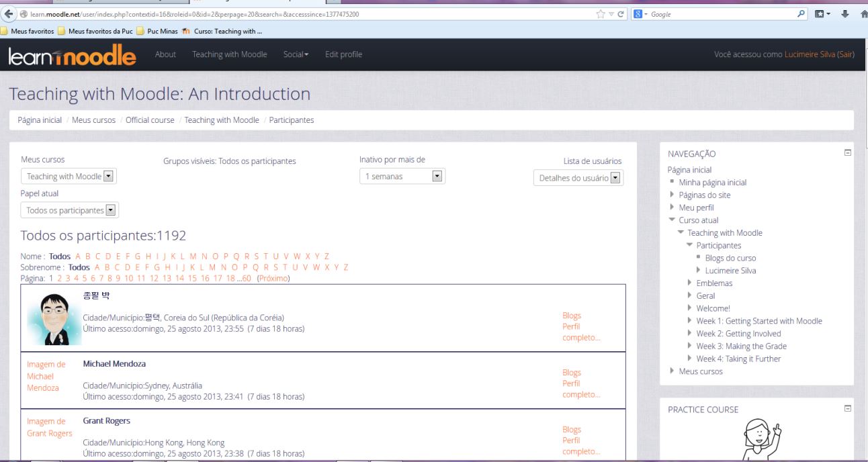Open Perfil completo for Grant Rogers

[582, 446]
